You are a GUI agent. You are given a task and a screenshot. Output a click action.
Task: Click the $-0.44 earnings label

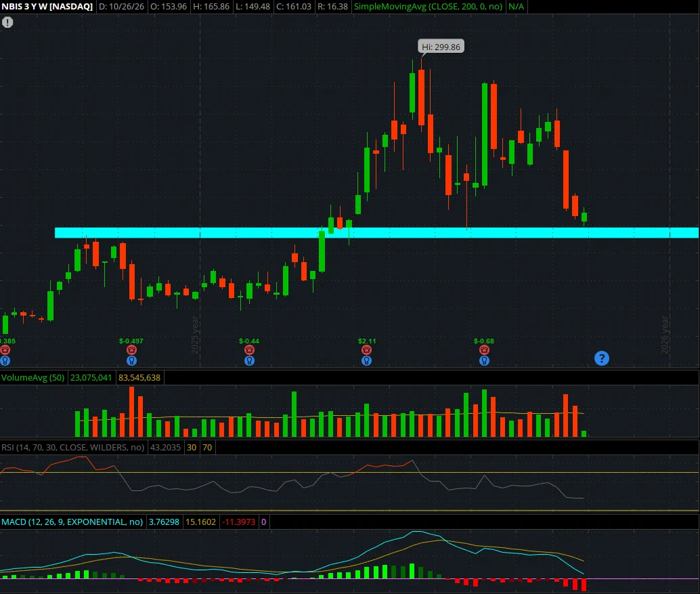(x=249, y=341)
